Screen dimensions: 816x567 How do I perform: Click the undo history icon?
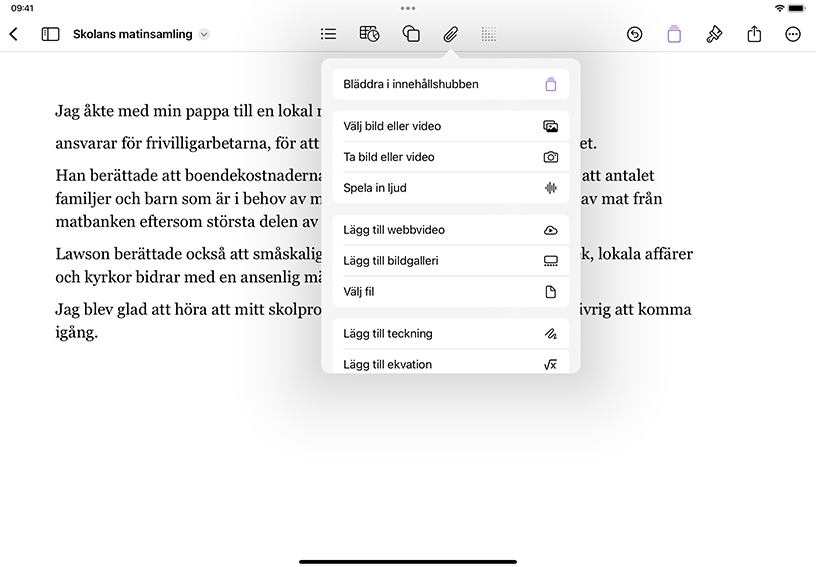click(634, 34)
